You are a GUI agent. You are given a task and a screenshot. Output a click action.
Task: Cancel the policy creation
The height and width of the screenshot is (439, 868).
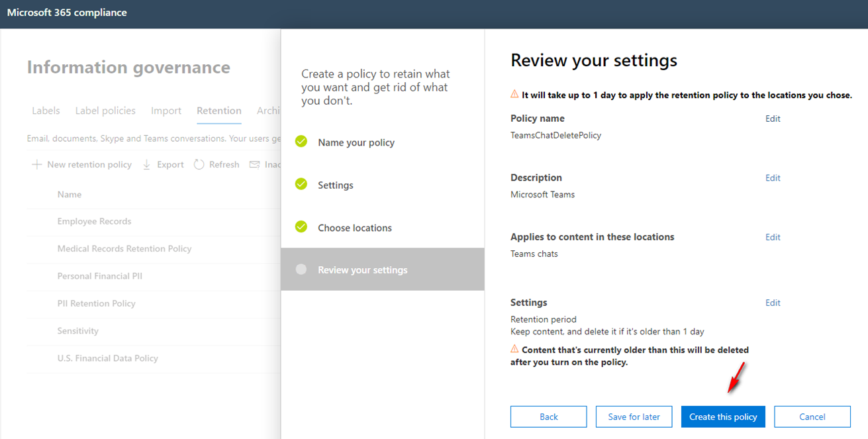point(812,416)
